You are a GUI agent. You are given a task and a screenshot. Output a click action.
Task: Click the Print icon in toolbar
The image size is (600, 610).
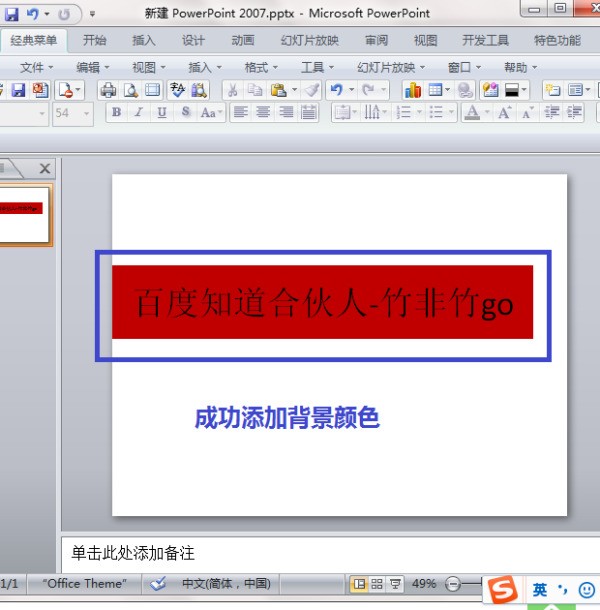point(108,90)
